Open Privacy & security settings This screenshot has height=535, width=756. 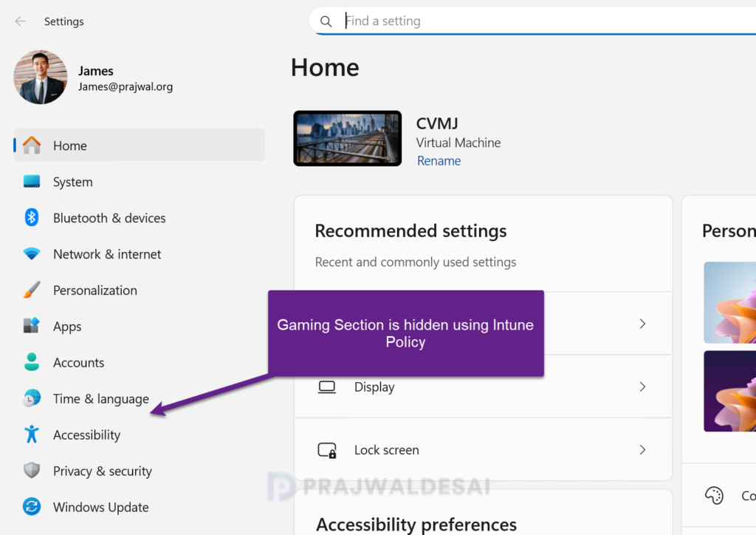click(139, 471)
